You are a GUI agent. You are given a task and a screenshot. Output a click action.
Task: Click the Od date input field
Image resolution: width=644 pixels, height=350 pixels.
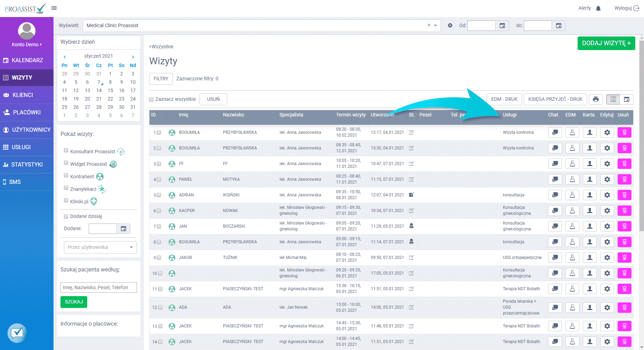point(481,26)
